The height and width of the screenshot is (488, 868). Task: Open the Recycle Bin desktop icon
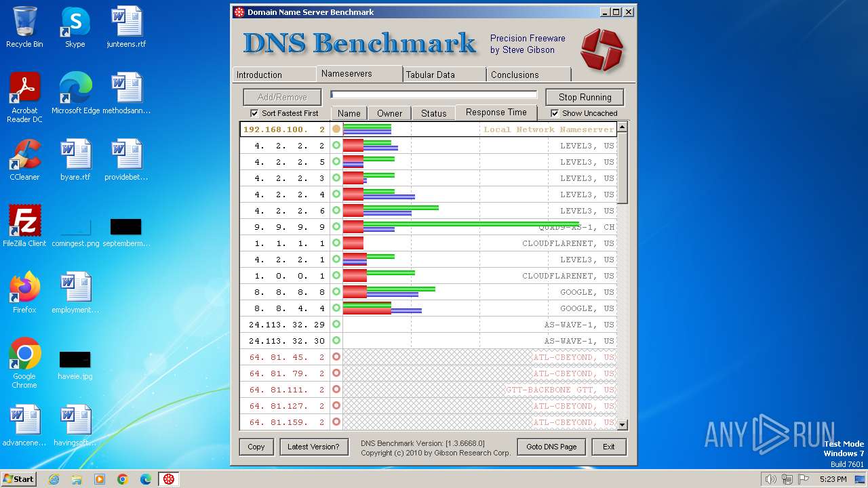pos(24,27)
